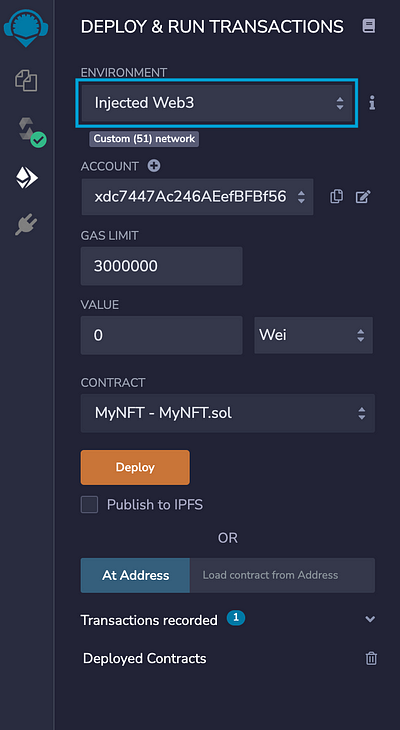Open the documentation book icon
This screenshot has height=730, width=400.
tap(368, 26)
